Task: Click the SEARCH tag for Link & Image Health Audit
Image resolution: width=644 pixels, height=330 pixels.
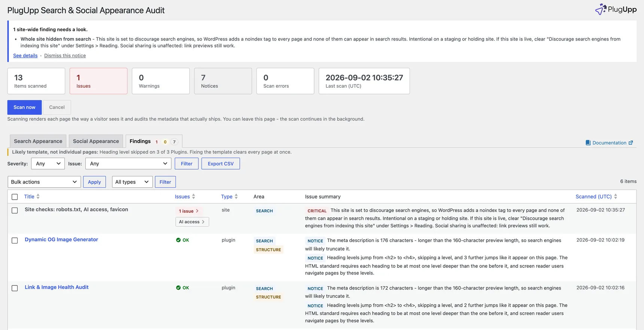Action: pyautogui.click(x=264, y=288)
